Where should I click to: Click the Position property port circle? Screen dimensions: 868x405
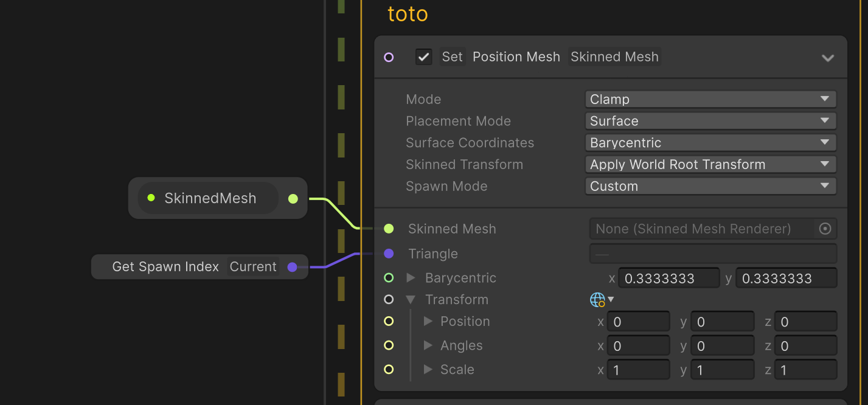pyautogui.click(x=389, y=321)
